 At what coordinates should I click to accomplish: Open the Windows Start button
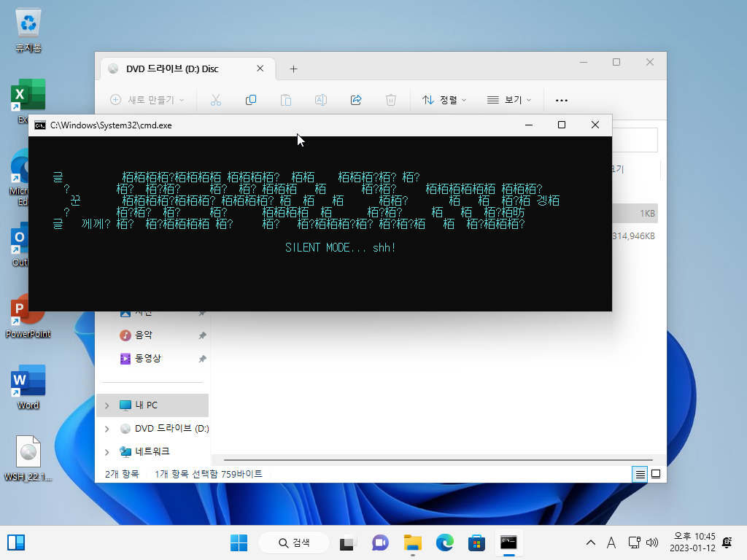[x=239, y=542]
